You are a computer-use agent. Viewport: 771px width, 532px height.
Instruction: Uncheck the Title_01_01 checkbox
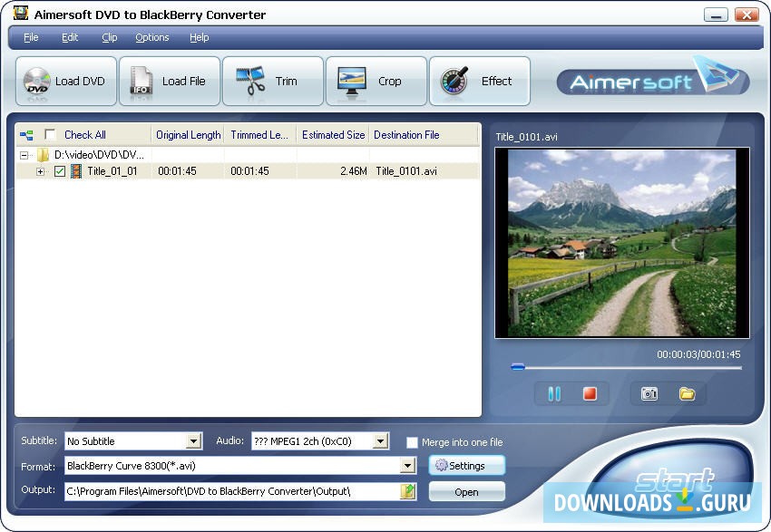click(x=60, y=171)
